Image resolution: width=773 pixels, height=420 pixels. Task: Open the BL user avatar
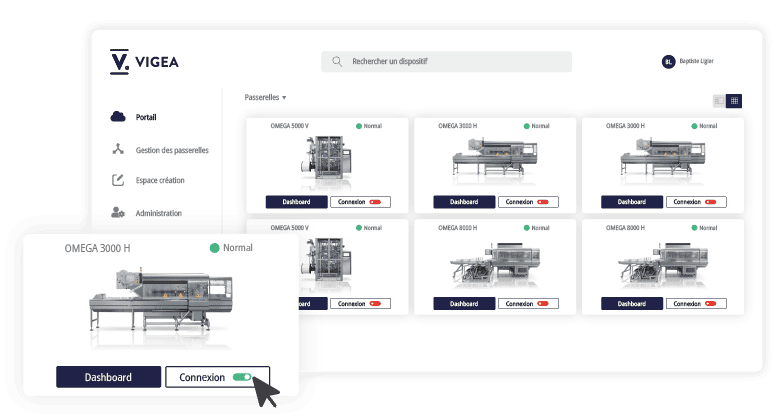pyautogui.click(x=668, y=62)
